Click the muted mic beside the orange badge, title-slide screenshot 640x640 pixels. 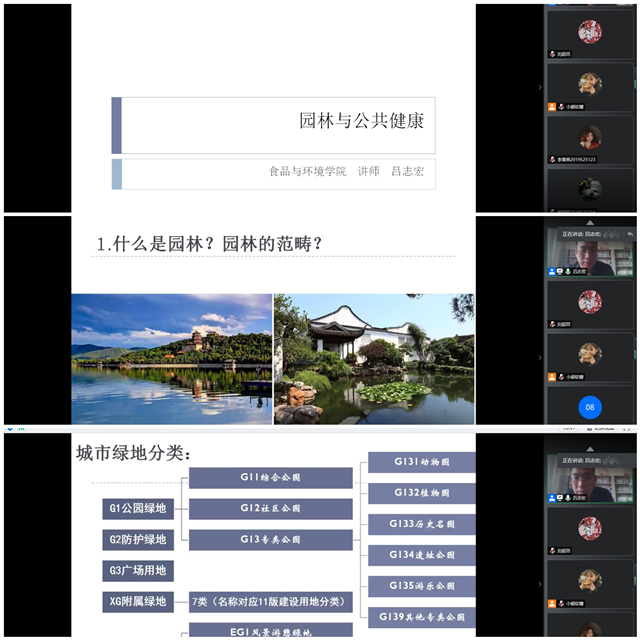pyautogui.click(x=561, y=107)
